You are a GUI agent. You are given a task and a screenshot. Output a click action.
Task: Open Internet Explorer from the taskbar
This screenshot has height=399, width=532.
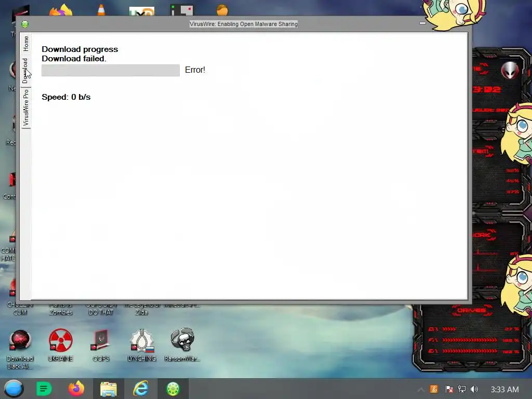[140, 389]
